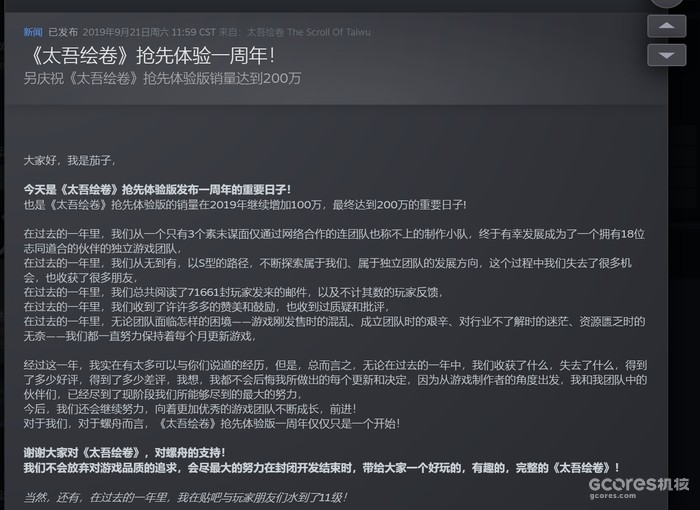The height and width of the screenshot is (510, 700).
Task: Click the bold line 我们不会放弃对游戏品质的追求
Action: pos(321,468)
